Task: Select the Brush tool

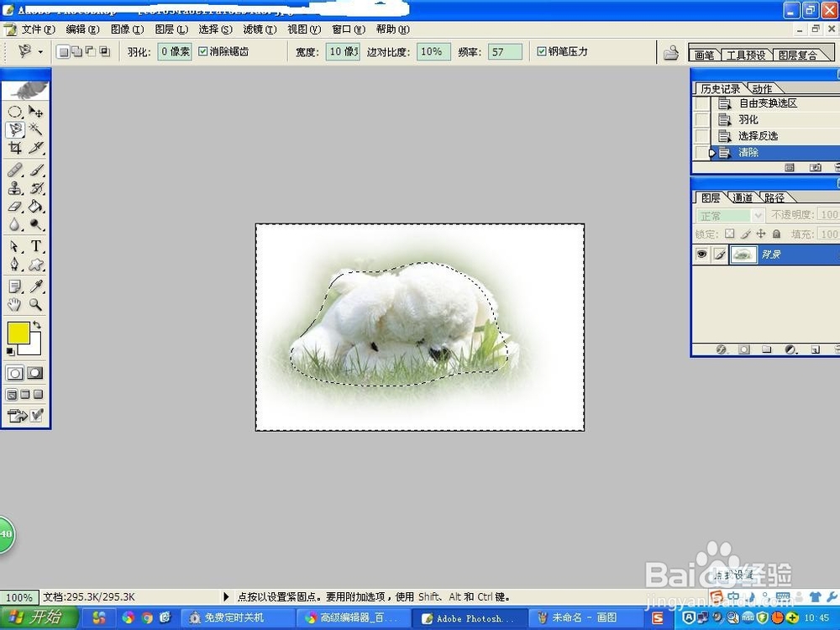Action: tap(36, 170)
